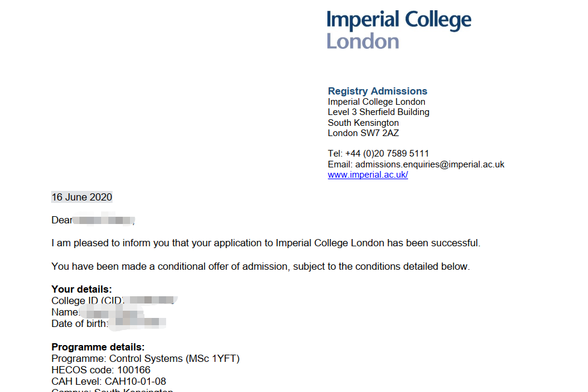The image size is (588, 392).
Task: Click the HECOS code 100166 line
Action: pyautogui.click(x=101, y=370)
